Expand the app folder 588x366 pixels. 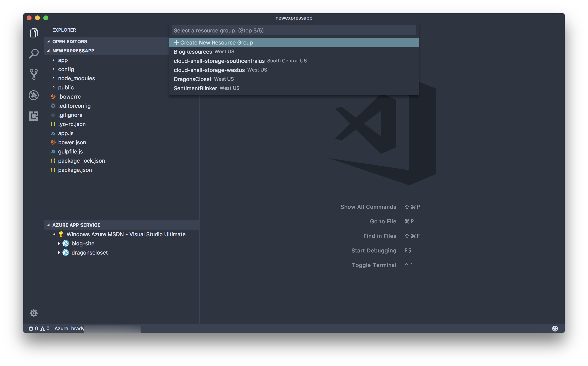[53, 60]
